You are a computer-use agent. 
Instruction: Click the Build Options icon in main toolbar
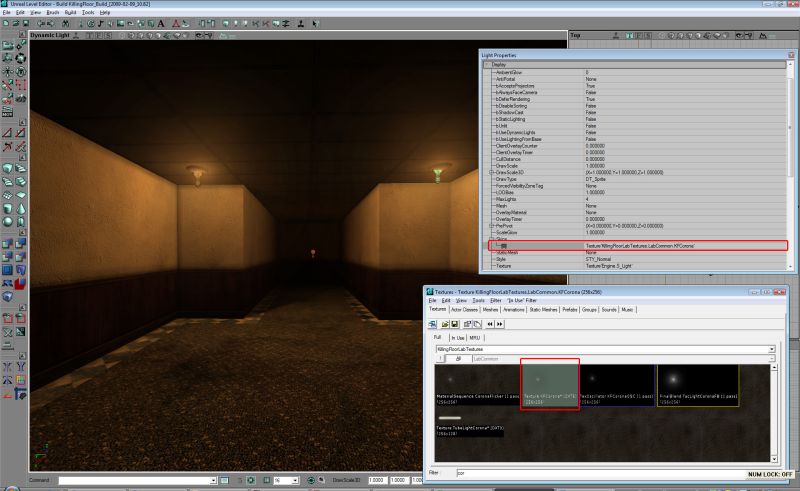[286, 23]
